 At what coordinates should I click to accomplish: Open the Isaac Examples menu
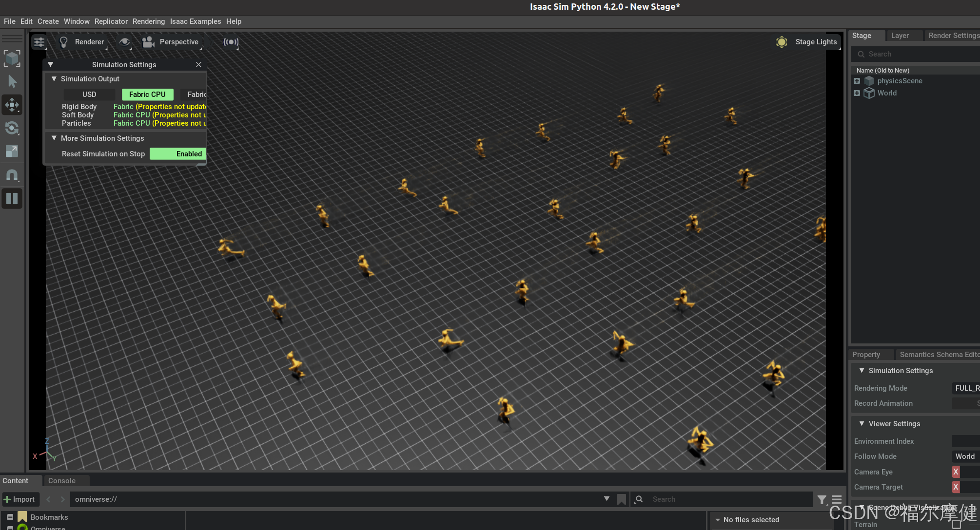(x=195, y=21)
